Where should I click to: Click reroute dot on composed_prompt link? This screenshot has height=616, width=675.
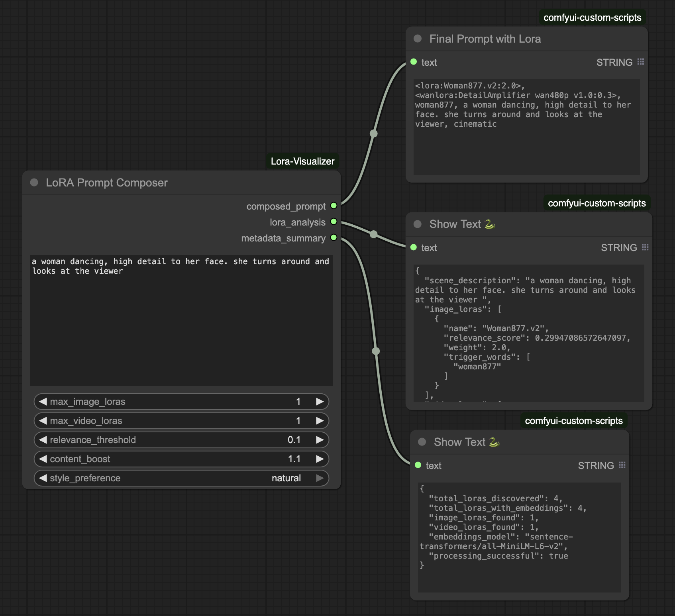[373, 133]
